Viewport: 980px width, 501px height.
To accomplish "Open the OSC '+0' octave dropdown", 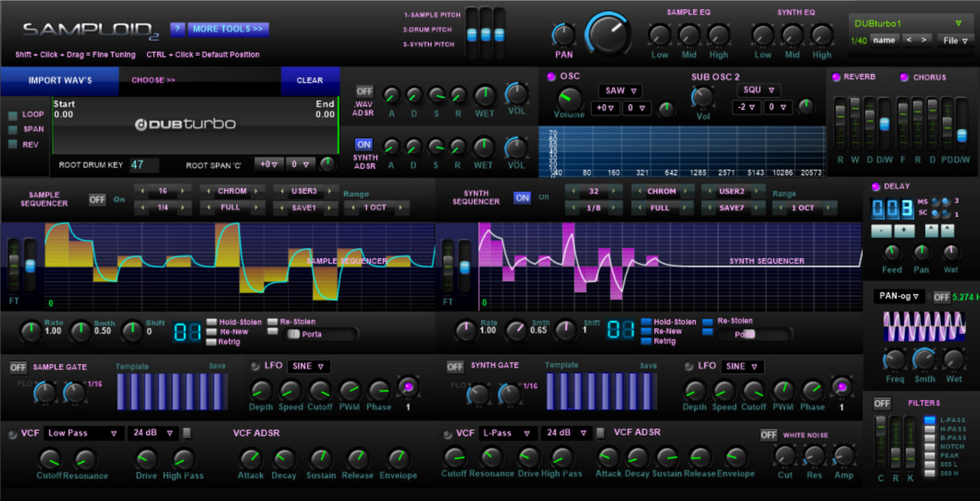I will coord(606,108).
